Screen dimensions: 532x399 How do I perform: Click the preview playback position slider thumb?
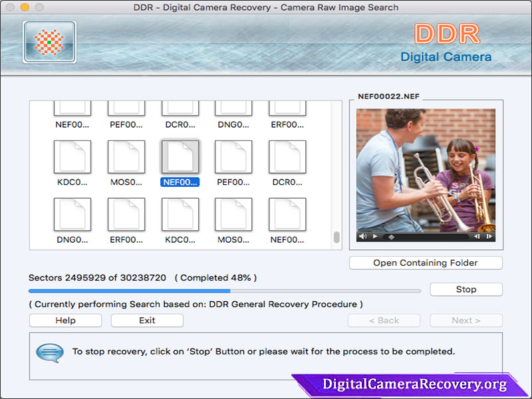(391, 237)
